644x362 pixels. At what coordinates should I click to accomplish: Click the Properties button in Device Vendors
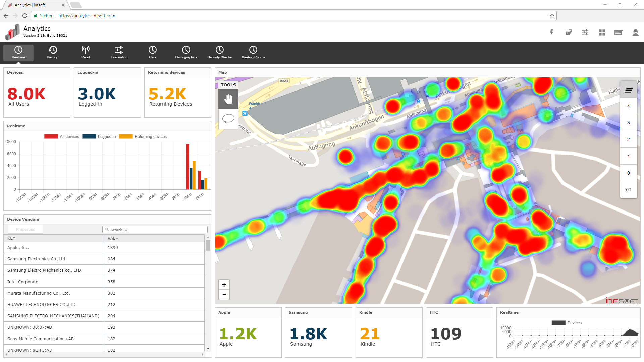coord(25,229)
